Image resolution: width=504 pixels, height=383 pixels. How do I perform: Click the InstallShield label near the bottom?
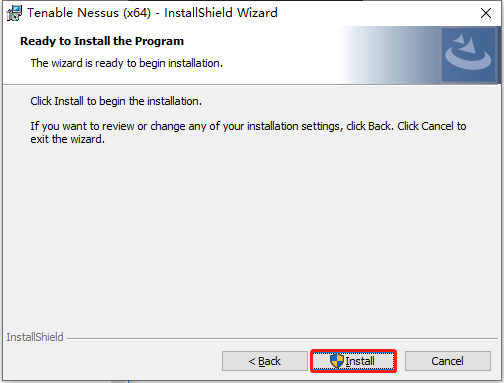pyautogui.click(x=35, y=337)
